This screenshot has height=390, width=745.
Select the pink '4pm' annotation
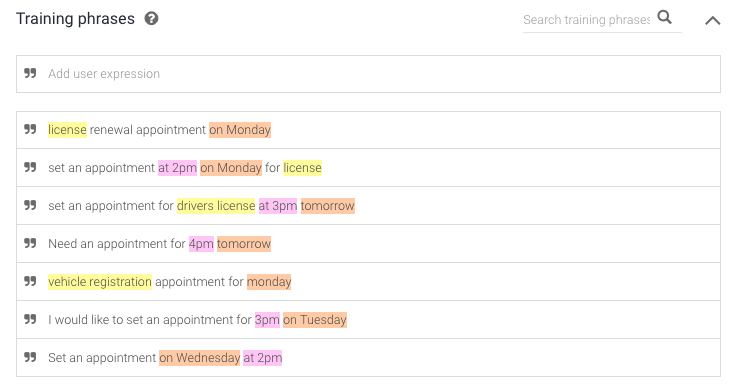(x=201, y=244)
